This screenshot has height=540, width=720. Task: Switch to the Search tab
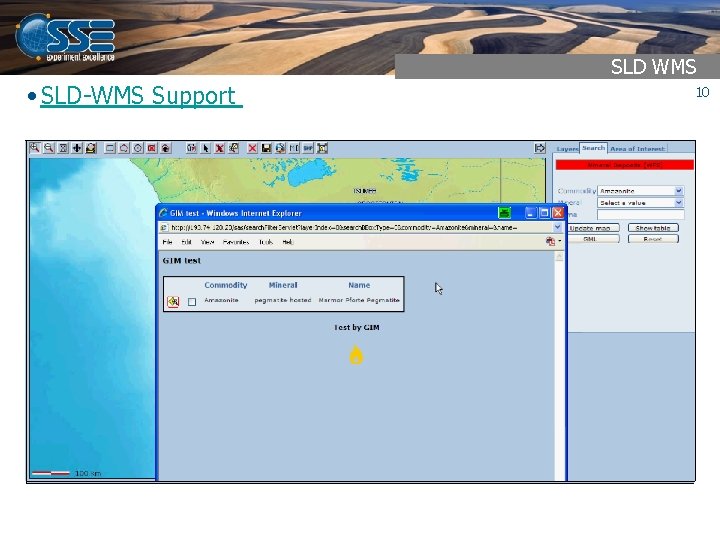click(593, 148)
